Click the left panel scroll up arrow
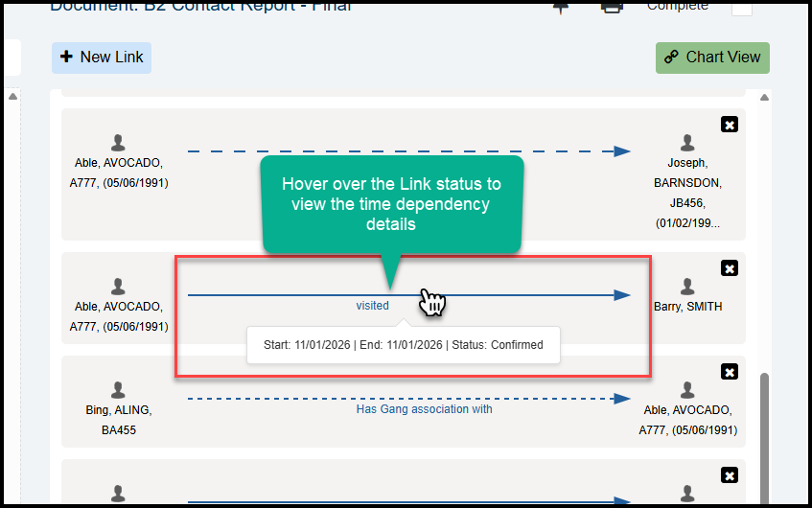This screenshot has width=812, height=508. [13, 97]
